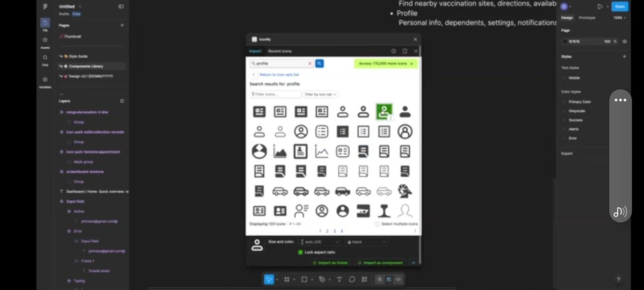Pick the ram head icon
Screen dimensions: 644x290
coord(405,191)
